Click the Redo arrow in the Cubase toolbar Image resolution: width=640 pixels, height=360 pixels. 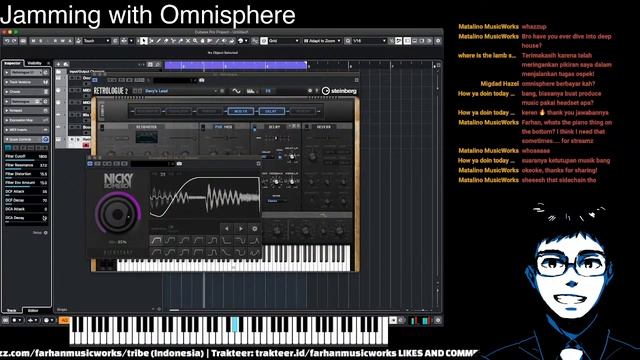pos(14,41)
